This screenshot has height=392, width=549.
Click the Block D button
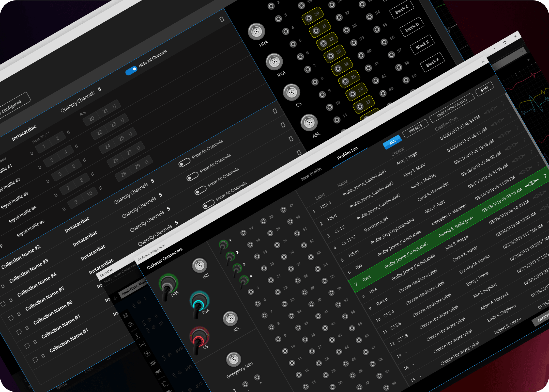tap(412, 27)
